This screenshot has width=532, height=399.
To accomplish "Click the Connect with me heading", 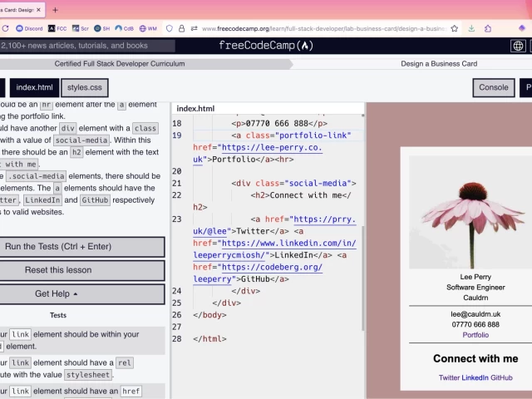I will tap(475, 358).
